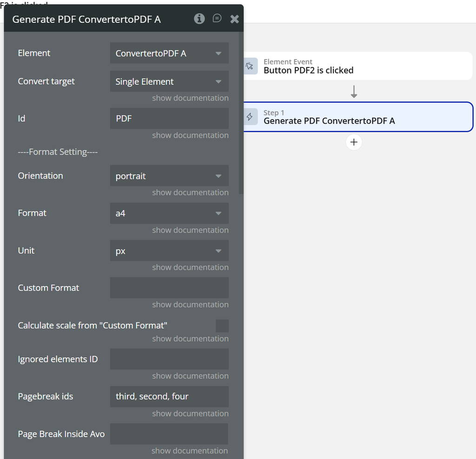Click the Id input field containing PDF
476x459 pixels.
pos(169,119)
